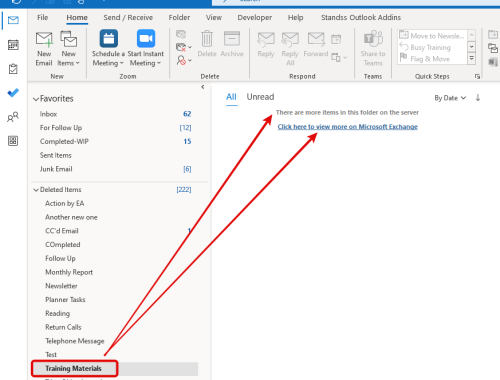Click Start Instant Meeting Zoom button
The image size is (500, 380).
pyautogui.click(x=146, y=49)
